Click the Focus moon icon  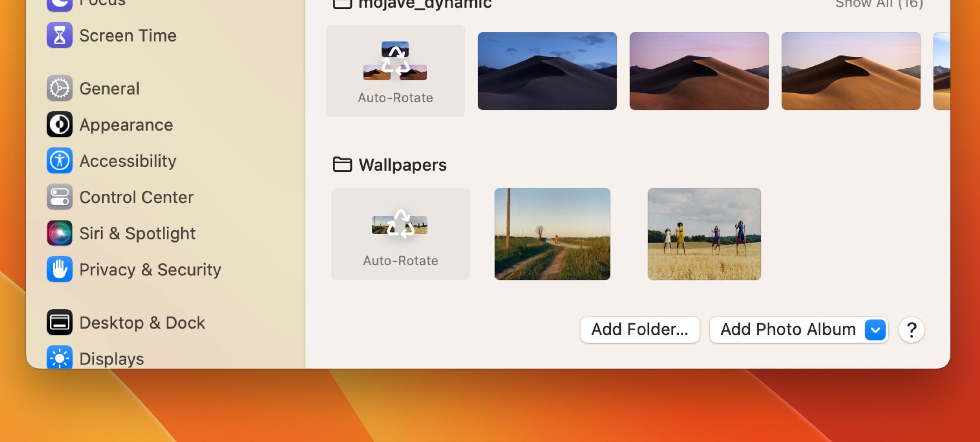click(x=60, y=4)
